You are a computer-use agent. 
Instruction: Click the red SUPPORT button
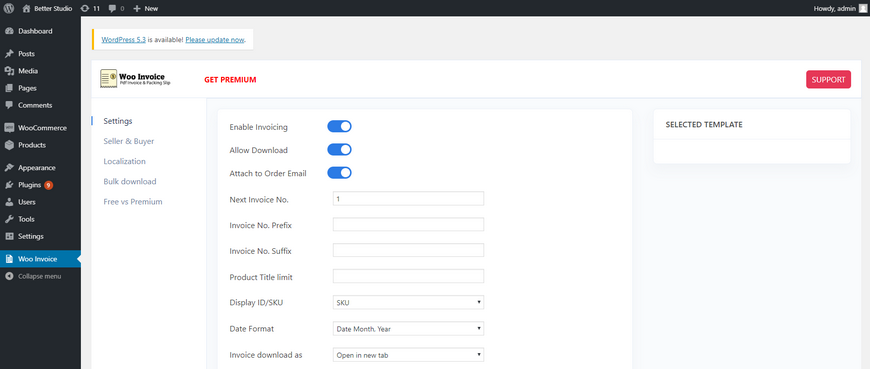coord(828,79)
